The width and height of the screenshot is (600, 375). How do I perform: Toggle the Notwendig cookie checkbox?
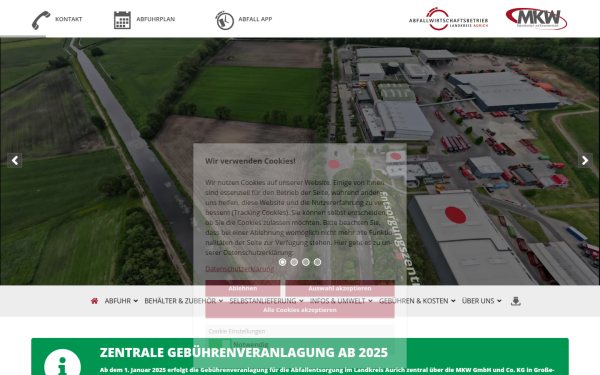[226, 344]
